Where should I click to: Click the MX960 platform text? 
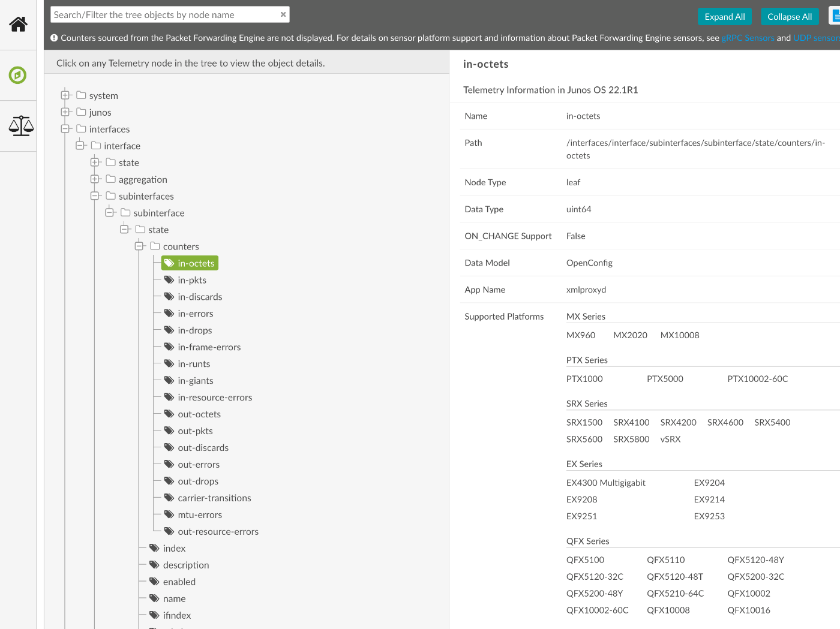click(581, 335)
